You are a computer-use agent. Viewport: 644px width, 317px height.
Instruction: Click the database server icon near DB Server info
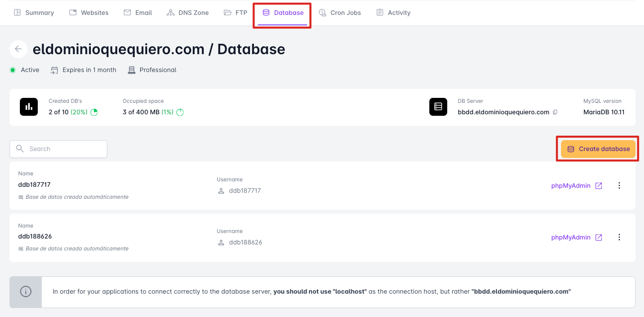438,106
